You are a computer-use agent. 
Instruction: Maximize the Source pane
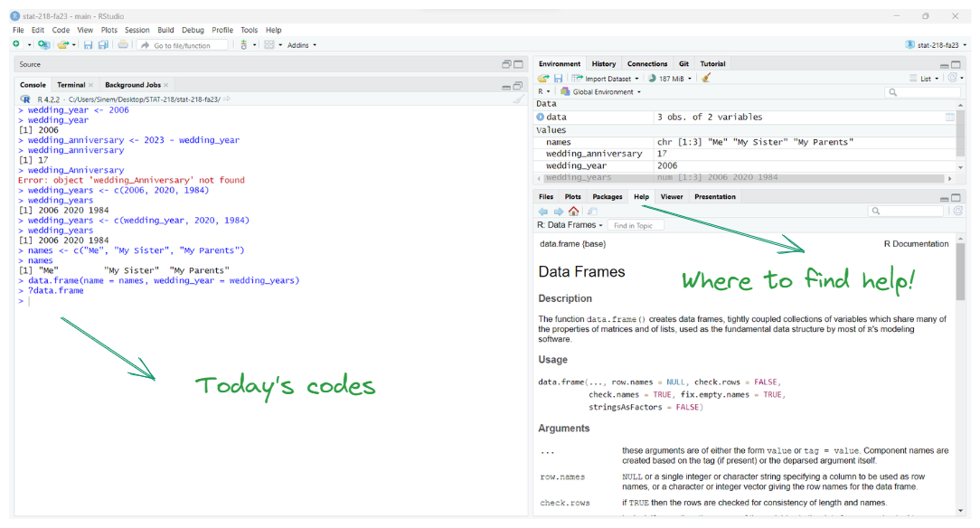(x=518, y=64)
